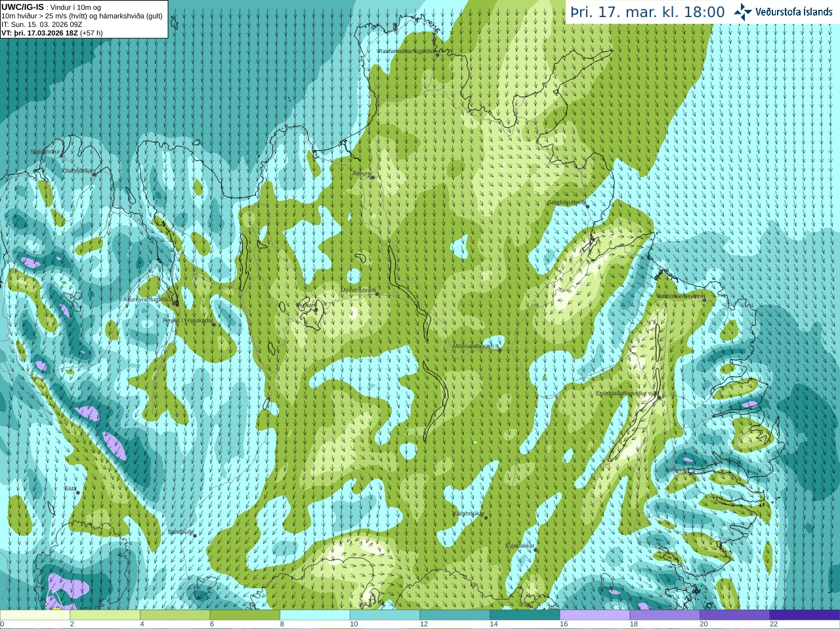Click the Sandvíkurheiði station label

pyautogui.click(x=567, y=202)
